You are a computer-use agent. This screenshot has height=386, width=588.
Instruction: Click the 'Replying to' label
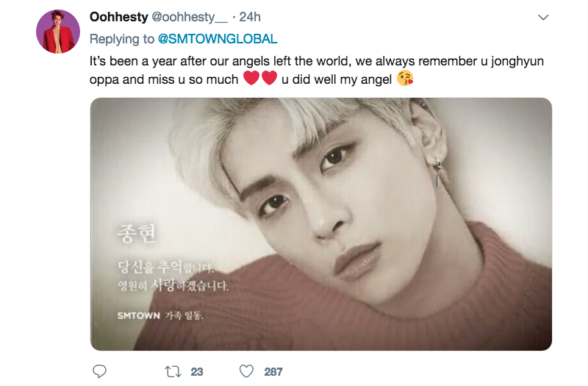122,39
